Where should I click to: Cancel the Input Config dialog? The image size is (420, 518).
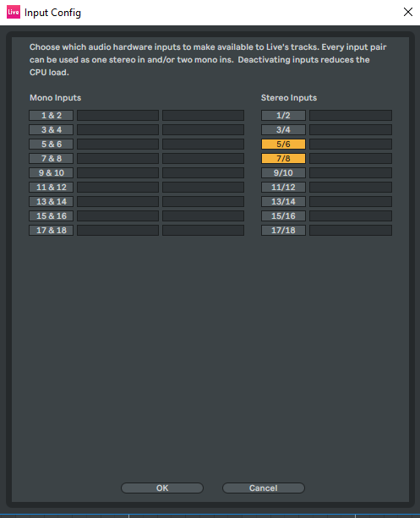264,488
